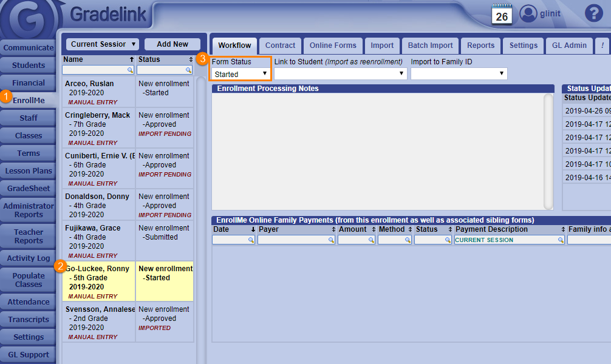Open Attendance in the left sidebar

click(x=29, y=302)
